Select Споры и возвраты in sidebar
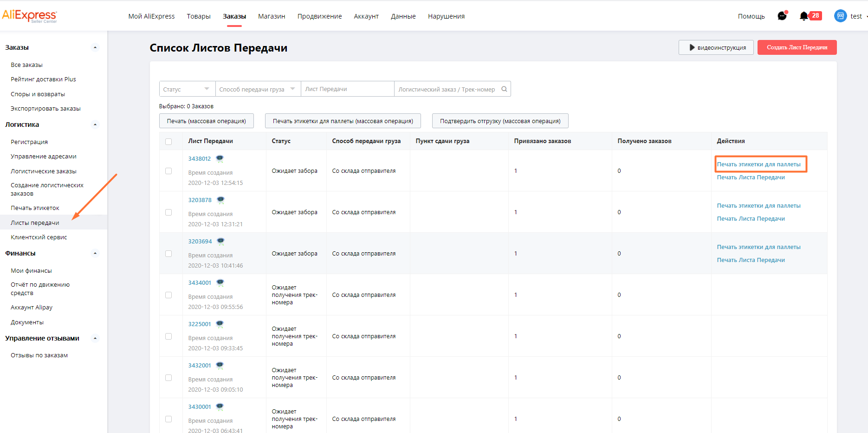The height and width of the screenshot is (433, 868). pos(38,94)
